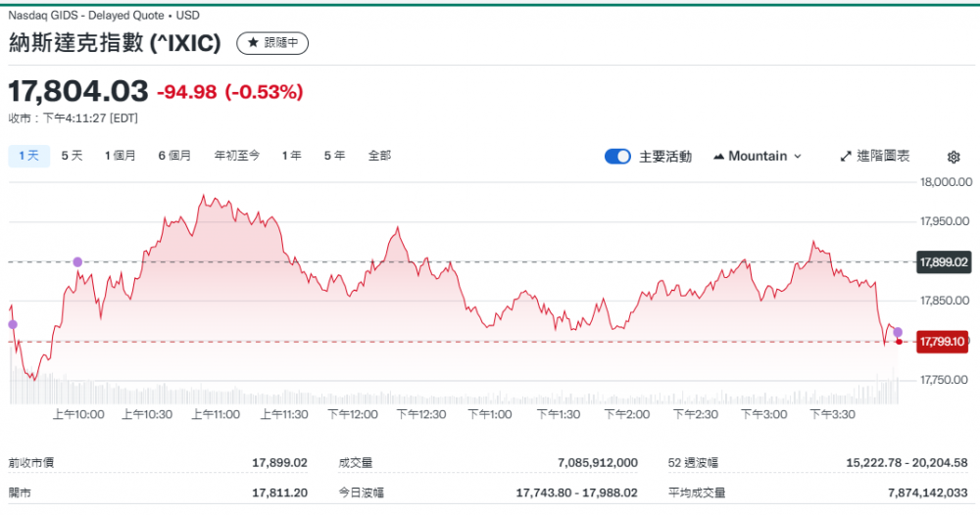Click the purple marker at chart's left edge

tap(12, 324)
